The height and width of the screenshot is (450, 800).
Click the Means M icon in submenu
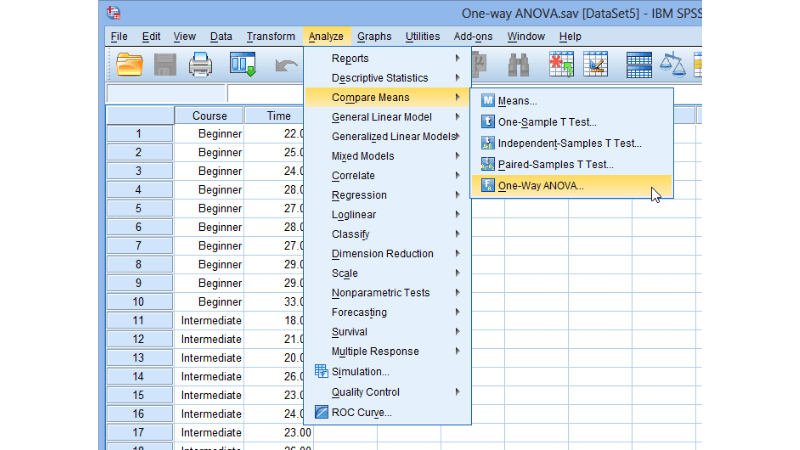488,101
